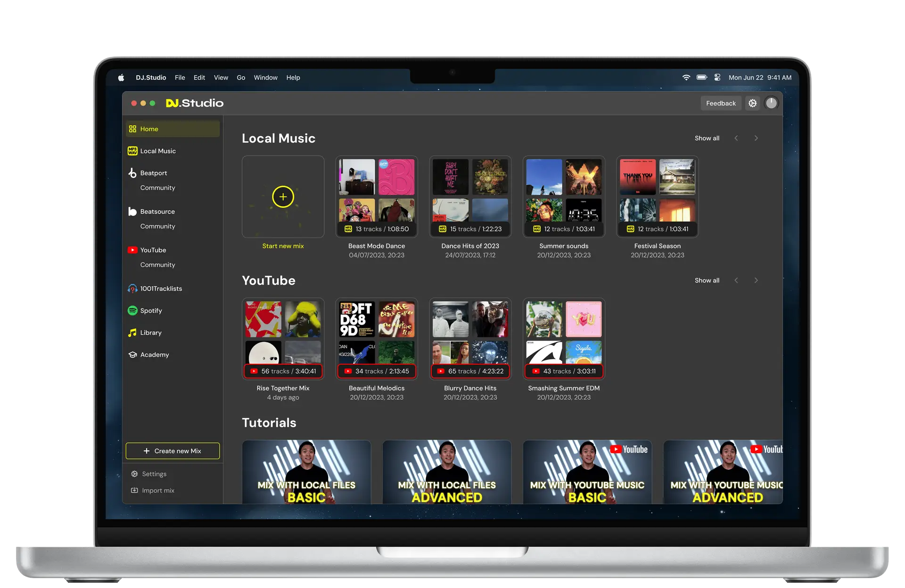Open the Festival Season mix thumbnail

point(658,196)
